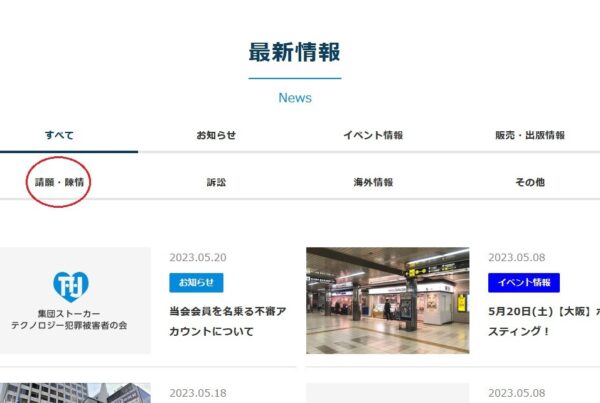Screen dimensions: 600x403
Task: Open the イベント情報 category tab
Action: pos(373,135)
